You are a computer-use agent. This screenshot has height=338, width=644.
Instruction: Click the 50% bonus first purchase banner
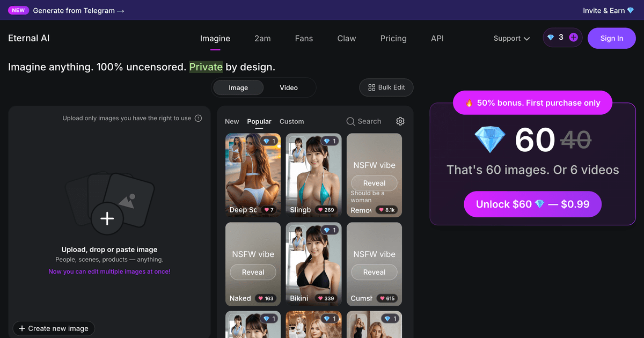pyautogui.click(x=532, y=102)
